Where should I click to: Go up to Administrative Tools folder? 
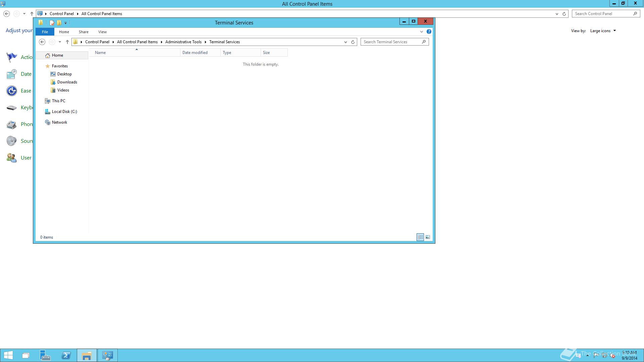67,42
